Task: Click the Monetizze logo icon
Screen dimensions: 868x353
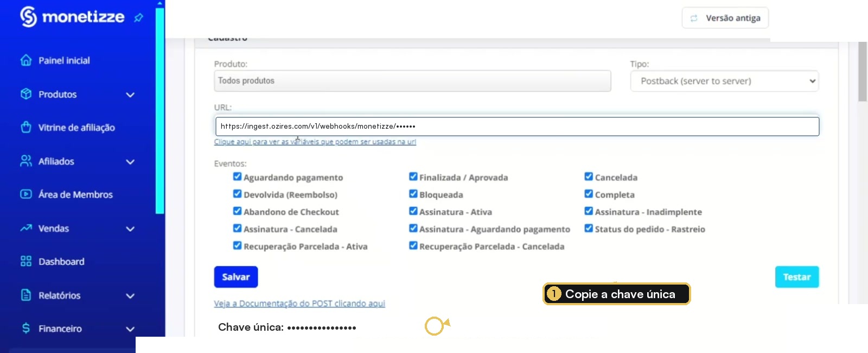Action: tap(28, 17)
